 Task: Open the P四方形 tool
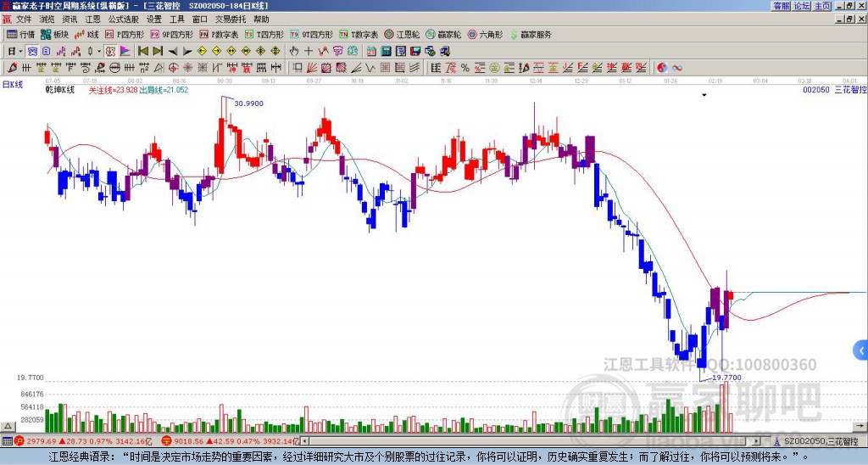(x=125, y=34)
